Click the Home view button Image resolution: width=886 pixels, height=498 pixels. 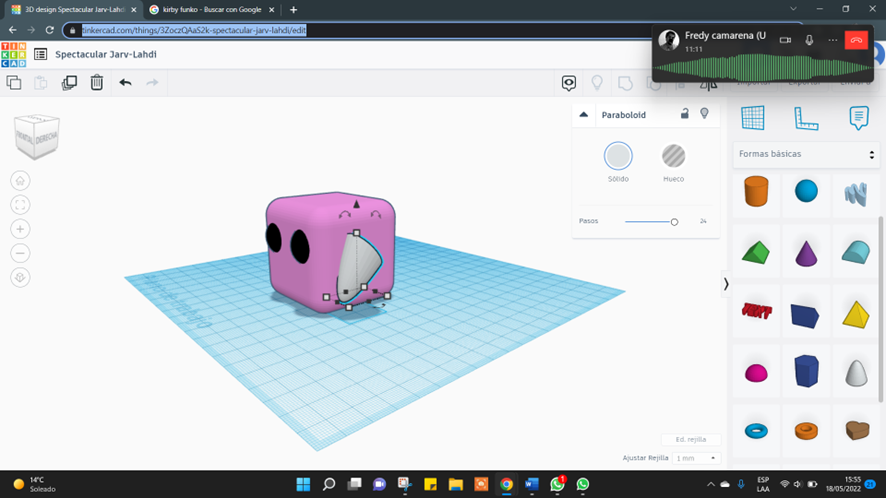click(x=20, y=181)
